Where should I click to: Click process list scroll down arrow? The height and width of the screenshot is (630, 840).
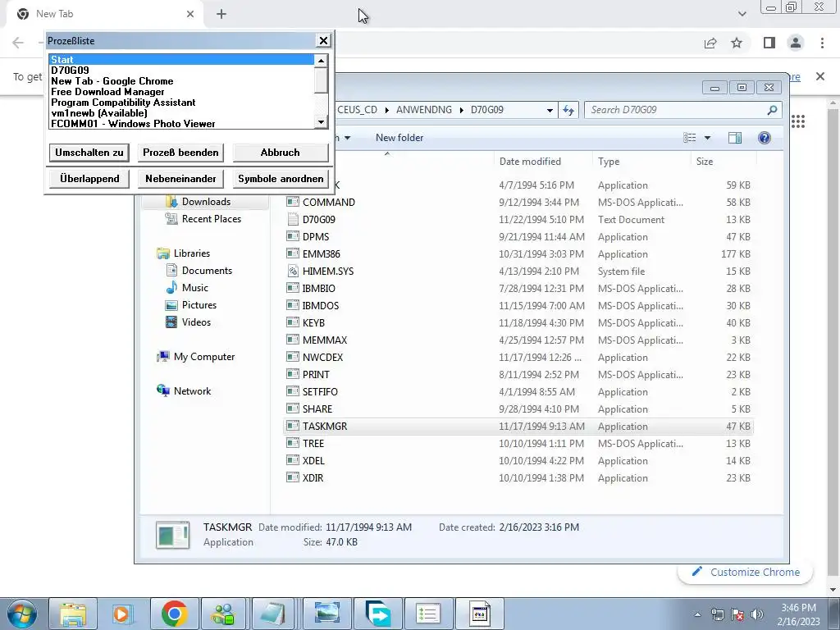pyautogui.click(x=321, y=122)
